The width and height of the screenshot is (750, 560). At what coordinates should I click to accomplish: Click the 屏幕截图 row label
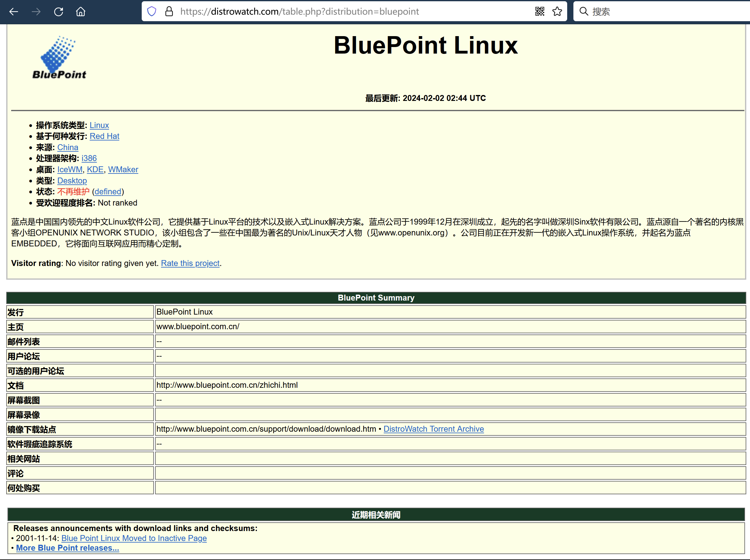24,400
